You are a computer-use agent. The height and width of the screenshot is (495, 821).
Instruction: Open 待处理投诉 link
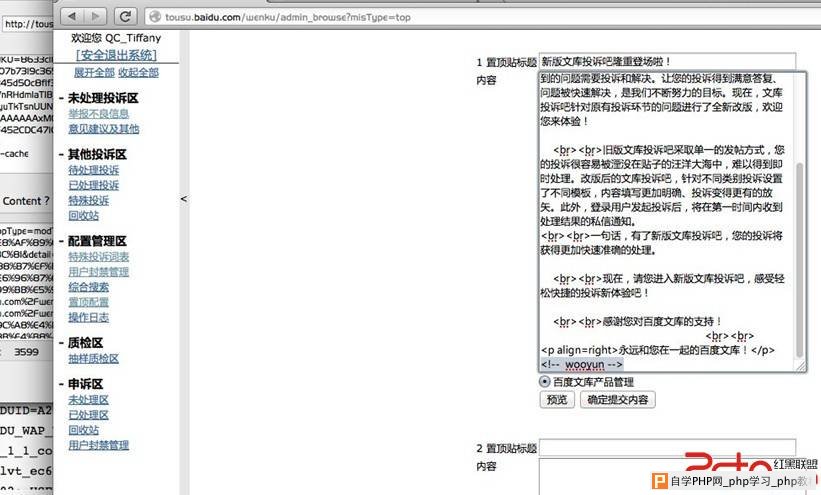(94, 170)
